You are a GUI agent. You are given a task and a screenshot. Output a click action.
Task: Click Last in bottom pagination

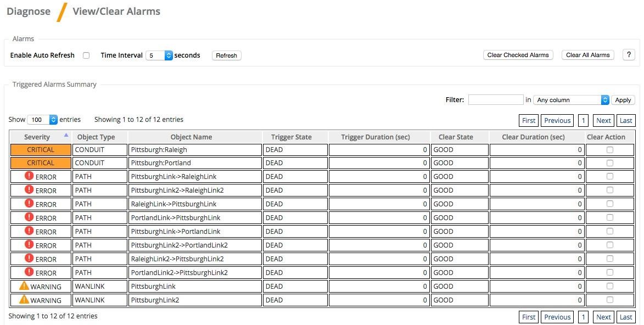click(626, 317)
